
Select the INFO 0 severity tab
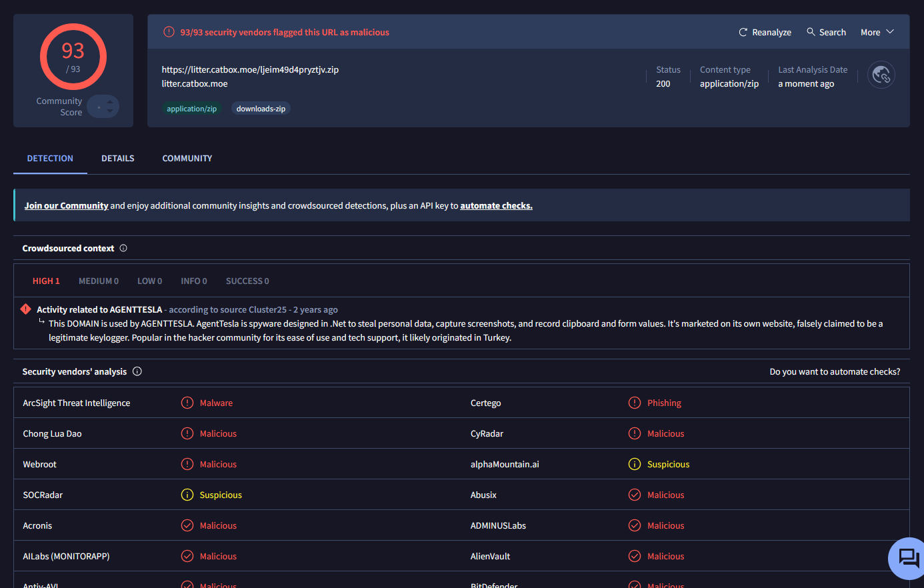tap(194, 281)
